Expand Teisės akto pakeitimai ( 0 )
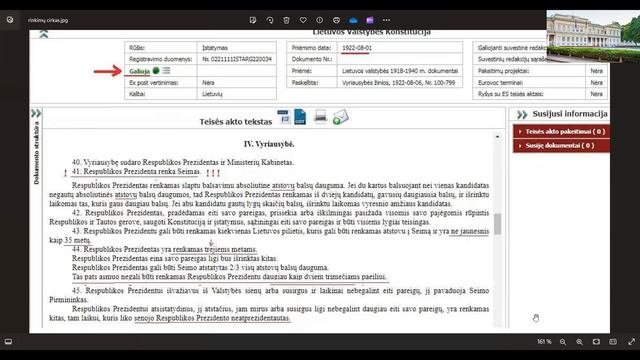Screen dimensions: 640x360 point(561,131)
